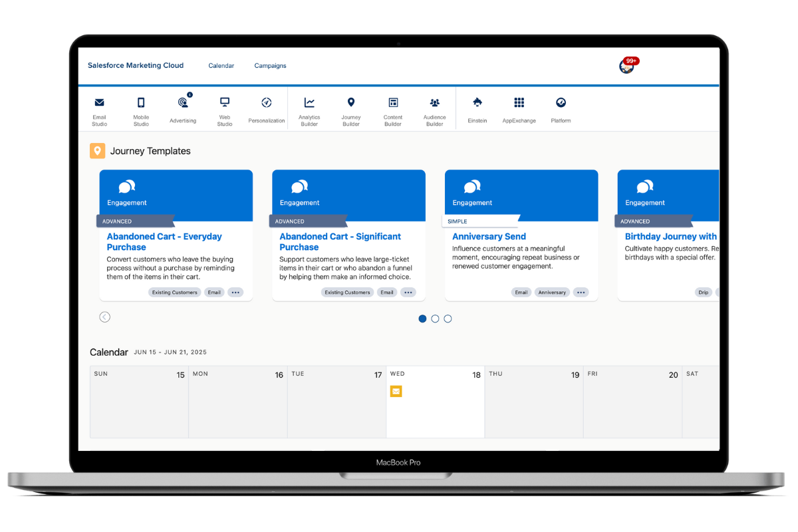Open the Campaigns menu

(x=271, y=66)
